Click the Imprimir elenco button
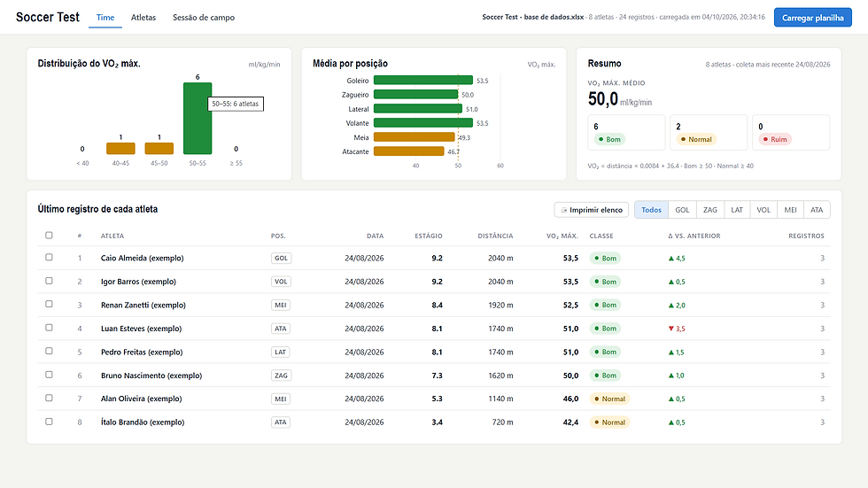 [592, 210]
